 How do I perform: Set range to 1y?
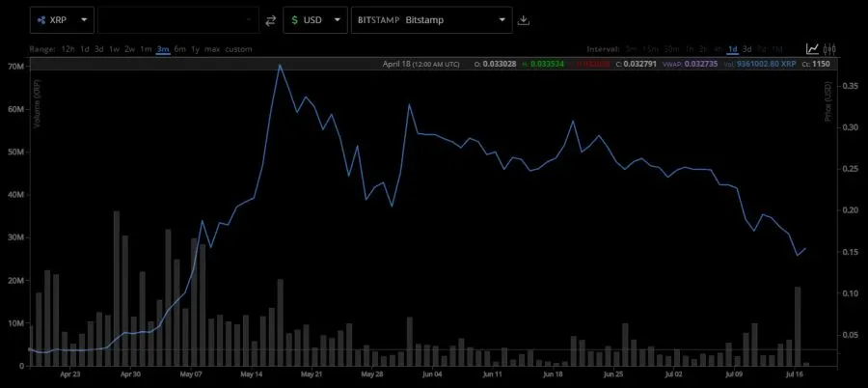pos(196,48)
